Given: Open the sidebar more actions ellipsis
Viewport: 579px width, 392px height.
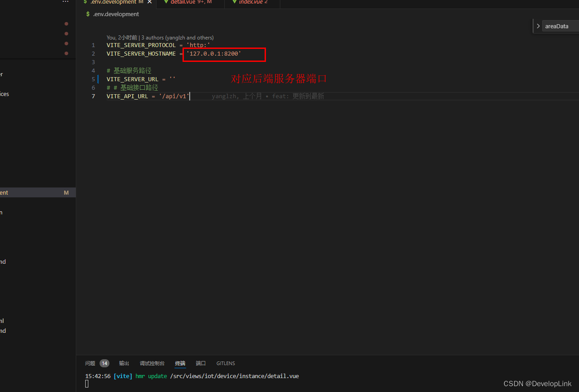Looking at the screenshot, I should coord(65,2).
